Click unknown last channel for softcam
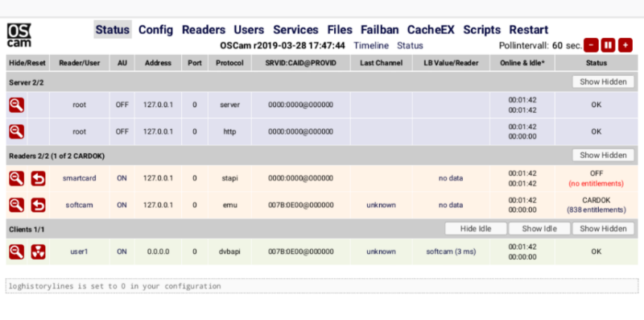 point(381,205)
